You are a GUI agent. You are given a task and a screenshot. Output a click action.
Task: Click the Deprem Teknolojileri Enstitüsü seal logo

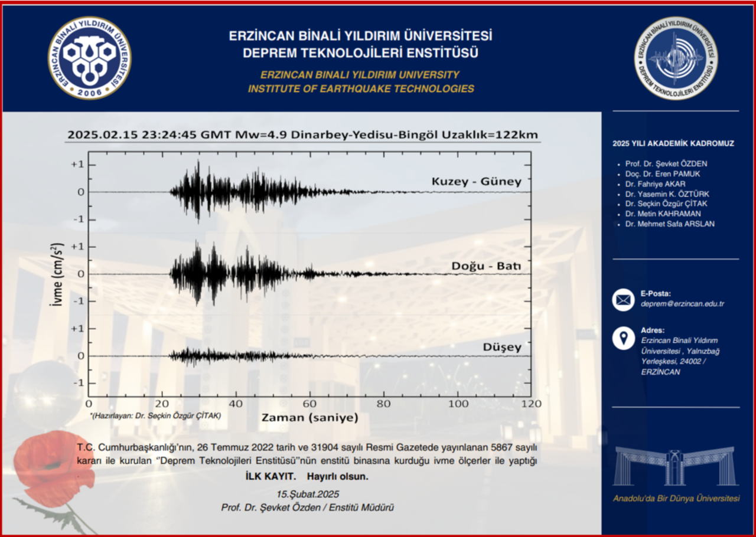click(676, 58)
